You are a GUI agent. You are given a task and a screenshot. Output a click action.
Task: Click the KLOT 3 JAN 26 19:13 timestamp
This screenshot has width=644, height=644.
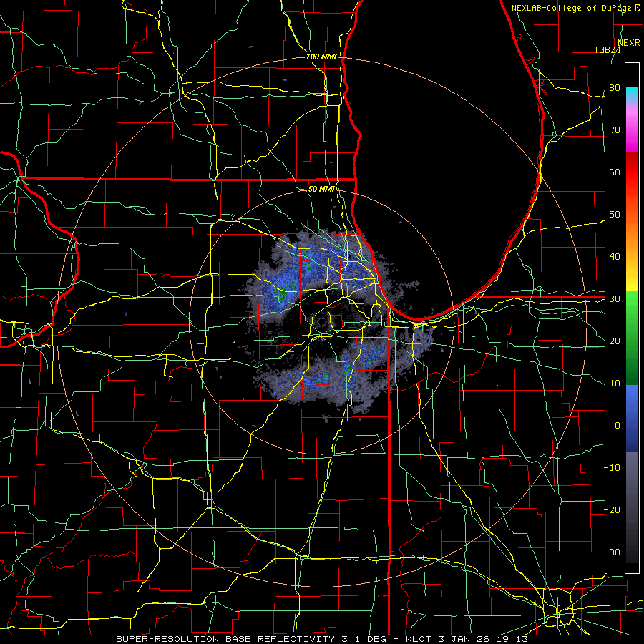[x=466, y=639]
